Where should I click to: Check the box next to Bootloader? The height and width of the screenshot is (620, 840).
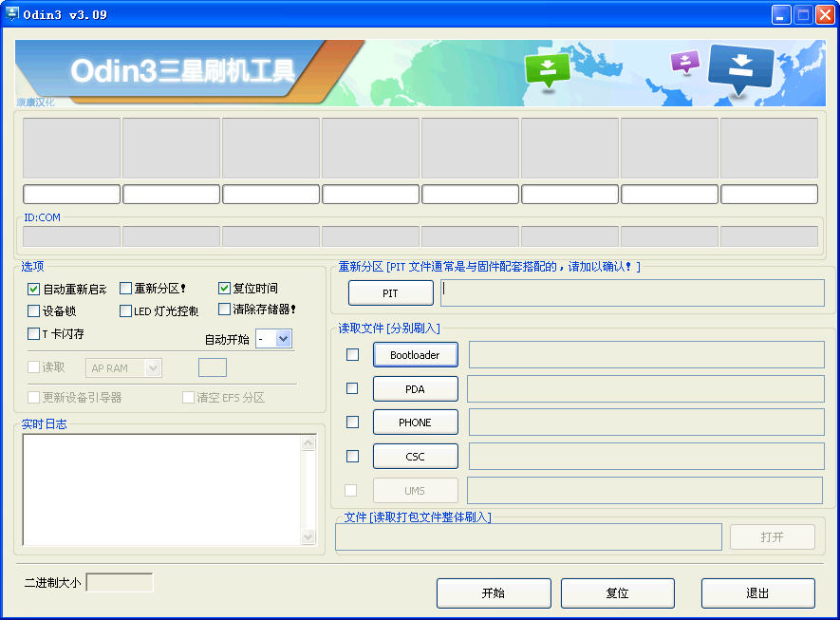[x=352, y=354]
